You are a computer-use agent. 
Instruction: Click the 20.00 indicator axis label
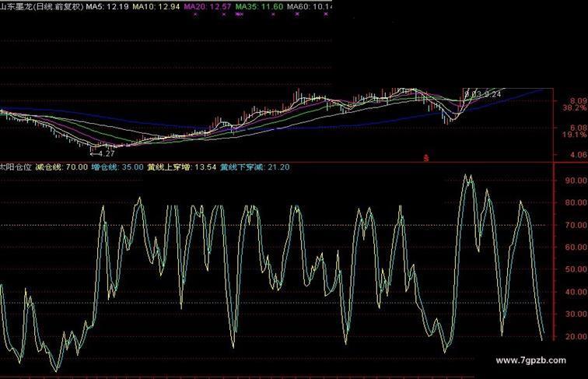[576, 337]
